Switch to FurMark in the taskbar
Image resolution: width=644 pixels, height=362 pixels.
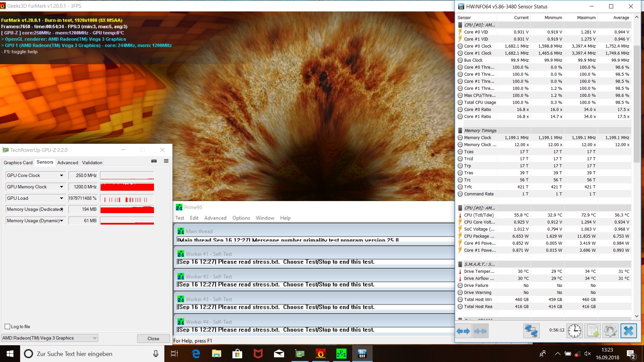pos(321,354)
